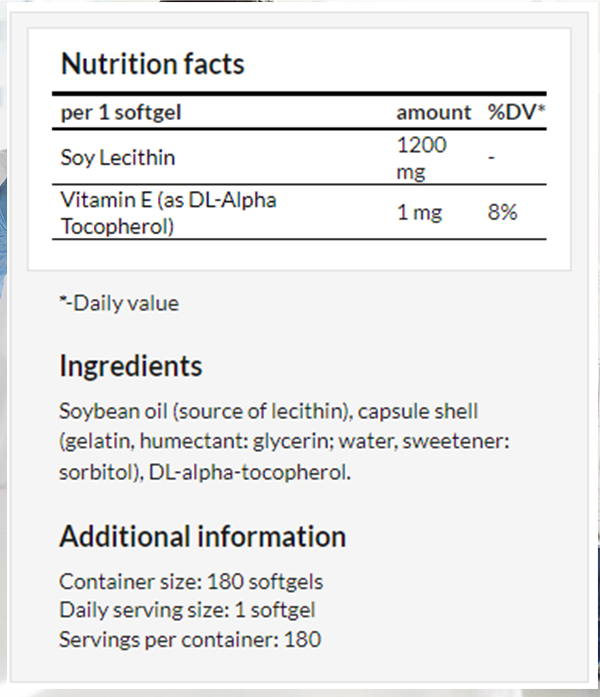Click the 1 mg amount value
Screen dimensions: 600x697
tap(419, 212)
